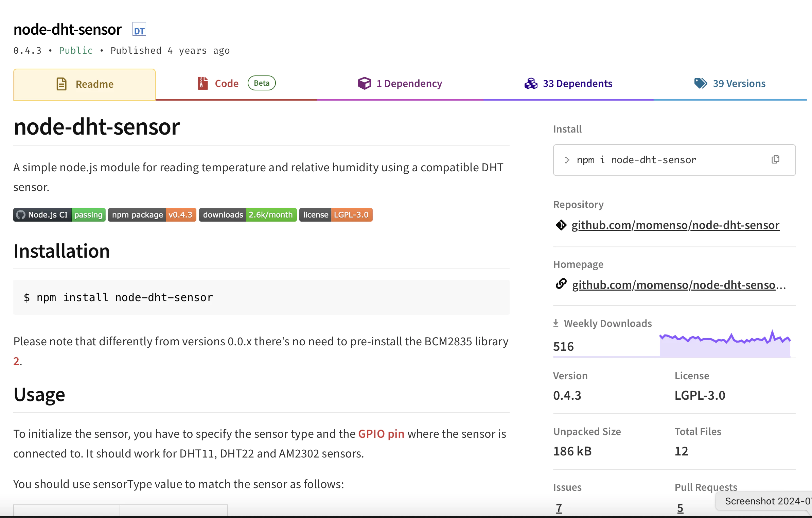Click the npm i node-dht-sensor field
The width and height of the screenshot is (812, 518).
pos(674,160)
